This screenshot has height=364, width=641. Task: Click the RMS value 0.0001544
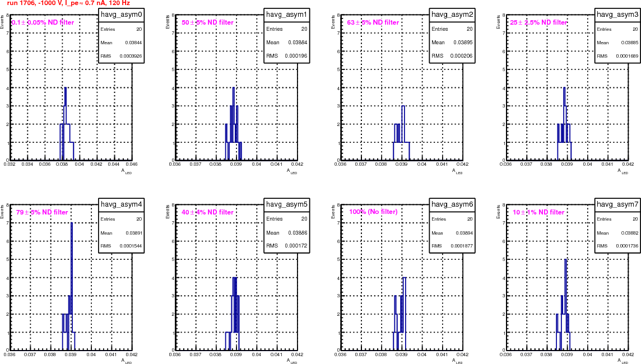coord(131,246)
